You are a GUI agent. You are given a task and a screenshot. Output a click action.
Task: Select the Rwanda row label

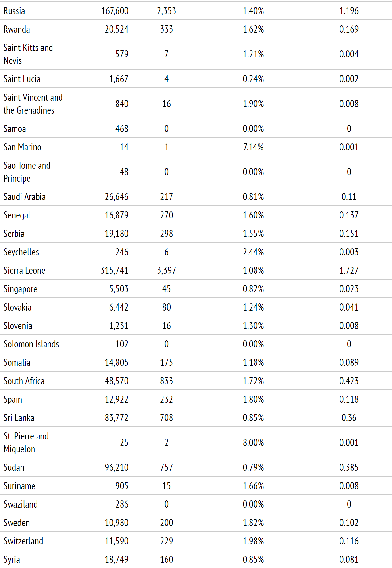(x=17, y=29)
